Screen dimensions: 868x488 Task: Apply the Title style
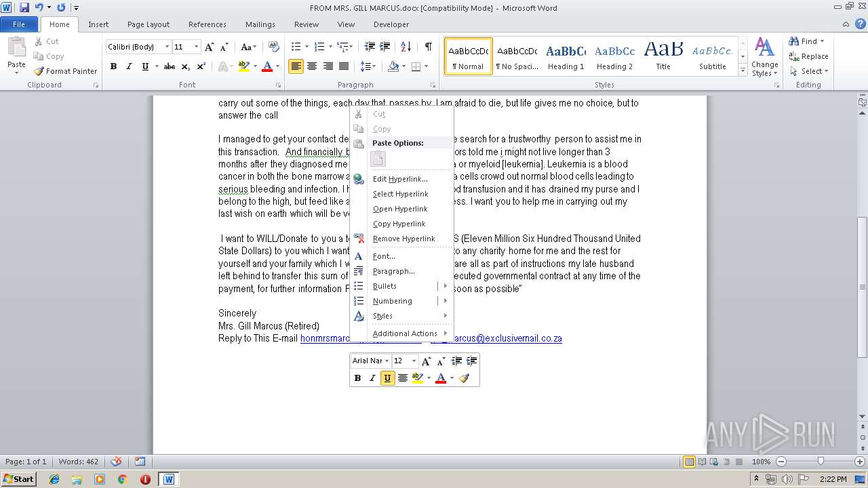click(x=663, y=57)
